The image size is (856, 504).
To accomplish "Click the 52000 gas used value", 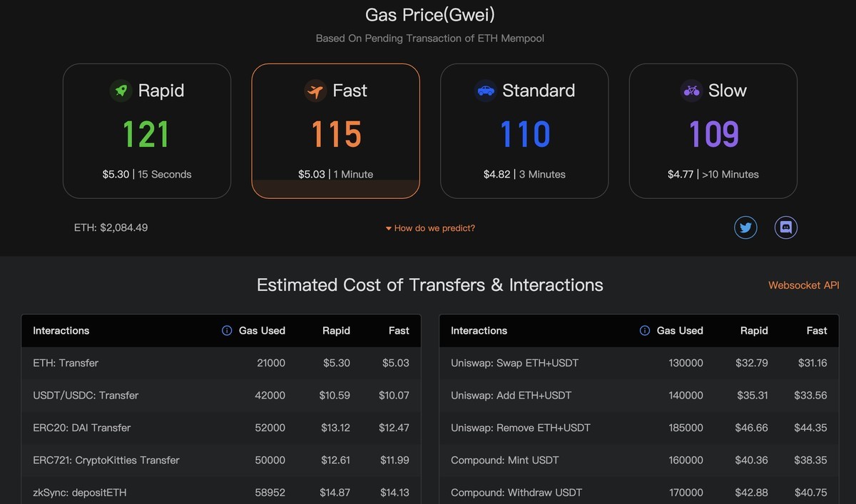I will click(x=270, y=428).
